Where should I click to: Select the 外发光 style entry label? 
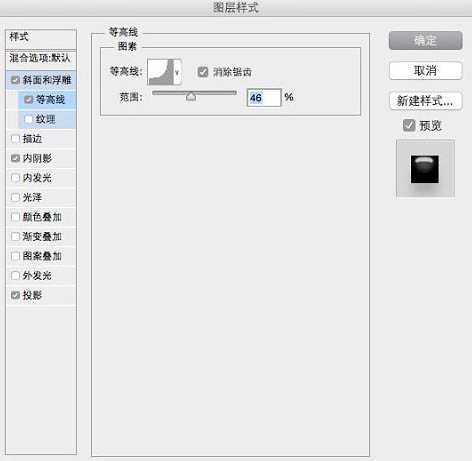pyautogui.click(x=37, y=276)
